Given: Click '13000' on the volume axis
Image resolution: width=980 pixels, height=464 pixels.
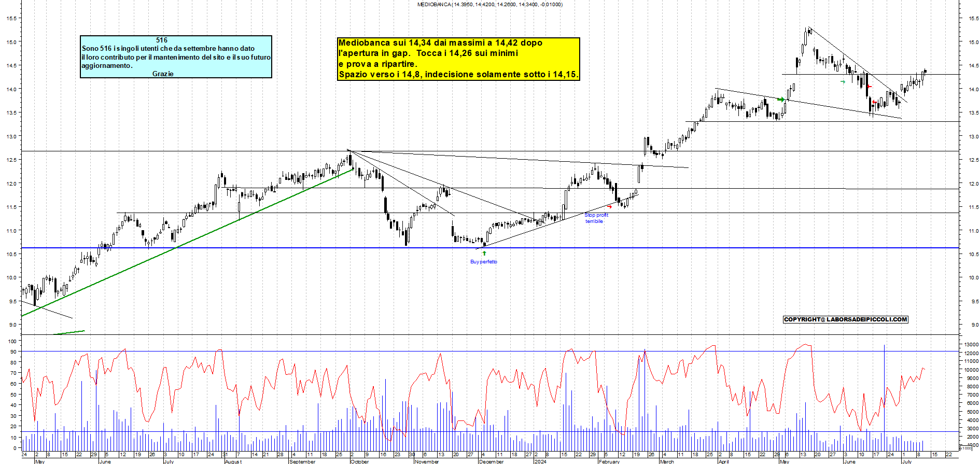Looking at the screenshot, I should [x=971, y=344].
